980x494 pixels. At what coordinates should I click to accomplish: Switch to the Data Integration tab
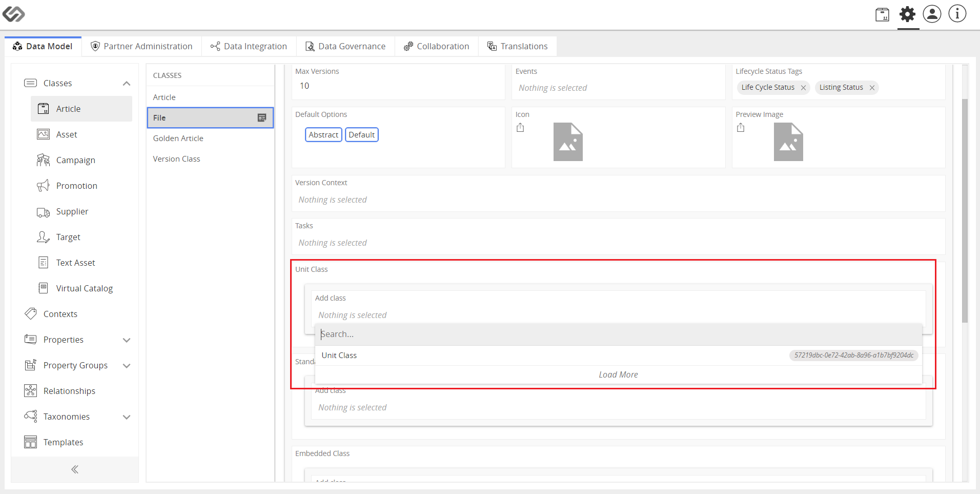click(249, 46)
